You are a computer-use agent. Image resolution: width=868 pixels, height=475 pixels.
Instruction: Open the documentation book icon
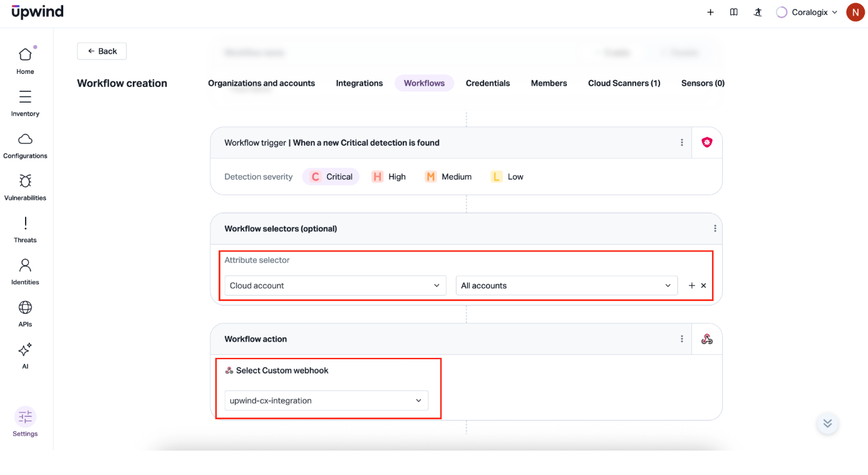(x=733, y=13)
